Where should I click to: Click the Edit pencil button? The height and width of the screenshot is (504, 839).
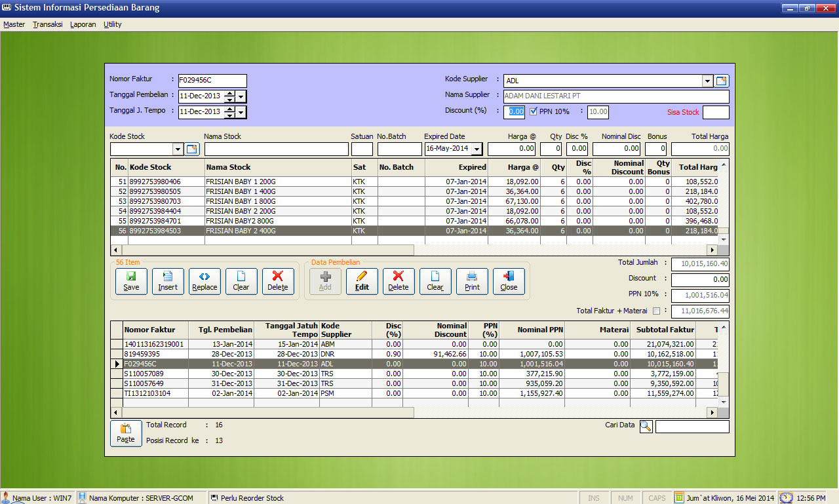point(362,281)
